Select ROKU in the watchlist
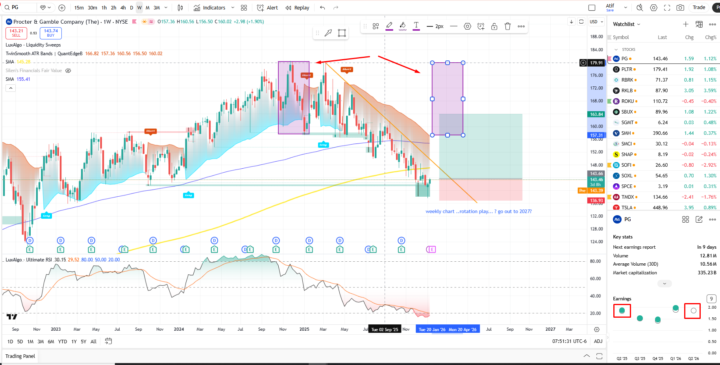This screenshot has width=720, height=365. click(664, 101)
